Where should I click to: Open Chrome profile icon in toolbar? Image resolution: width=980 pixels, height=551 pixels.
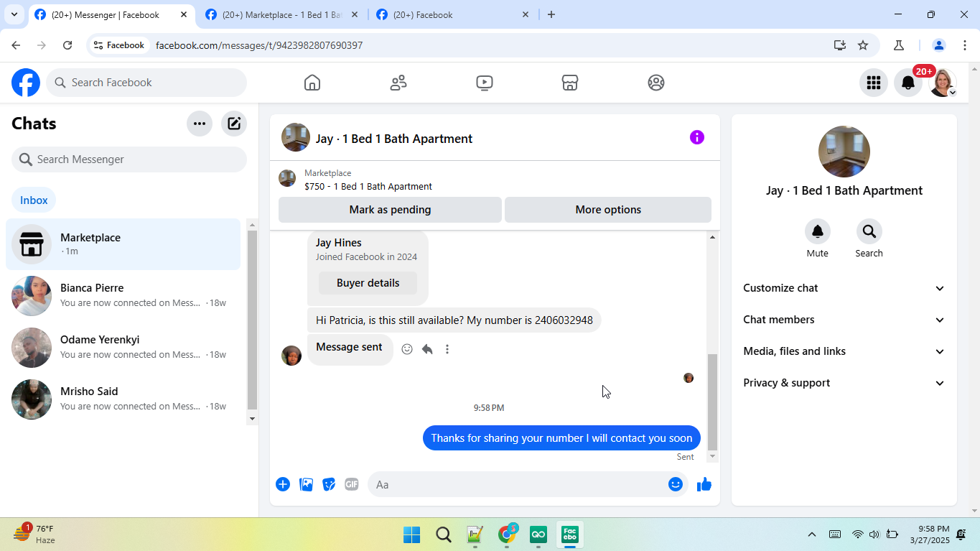(x=938, y=45)
